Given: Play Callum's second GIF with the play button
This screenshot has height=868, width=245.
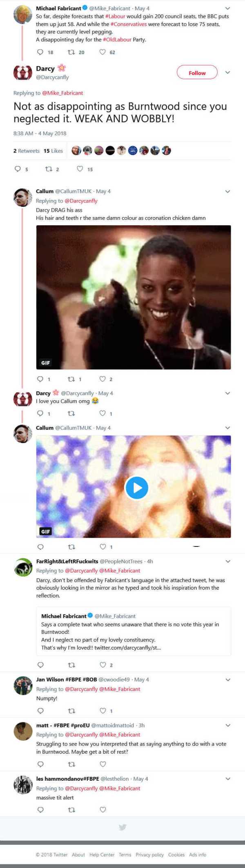Looking at the screenshot, I should tap(137, 488).
